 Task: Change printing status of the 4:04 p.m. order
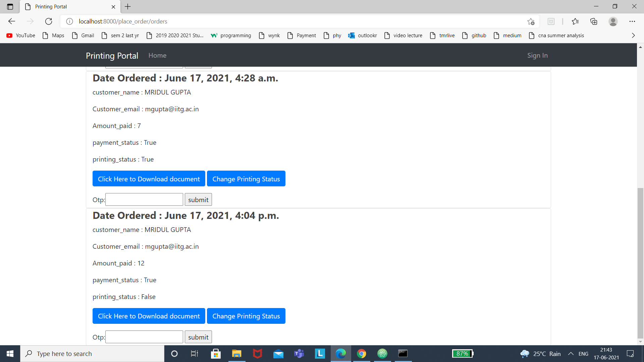pyautogui.click(x=246, y=316)
